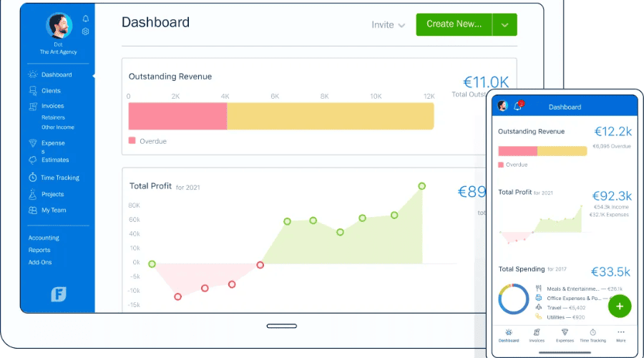Click the Create New button
Screen dimensions: 644x358
[x=454, y=24]
